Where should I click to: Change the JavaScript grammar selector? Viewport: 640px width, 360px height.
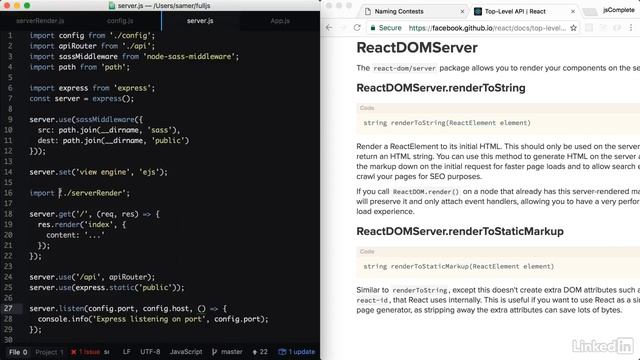click(186, 352)
